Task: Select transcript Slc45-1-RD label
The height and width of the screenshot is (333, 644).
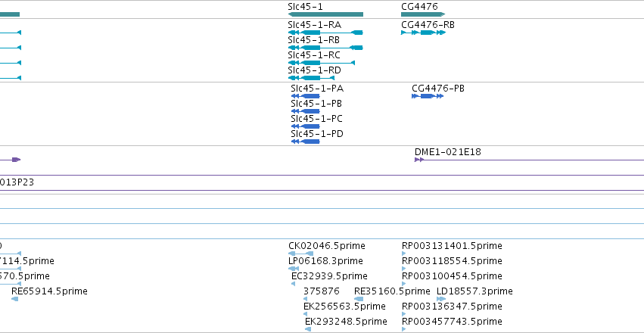Action: click(x=314, y=70)
